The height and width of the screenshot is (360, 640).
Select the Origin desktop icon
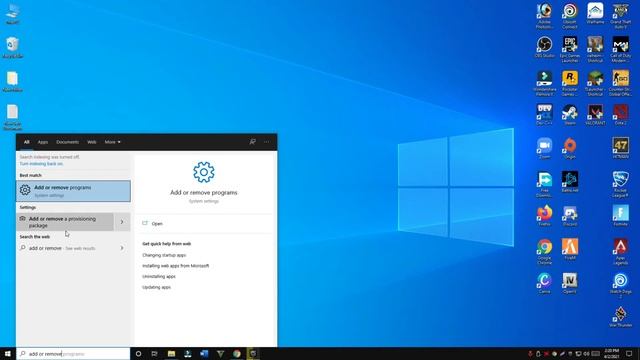tap(570, 148)
